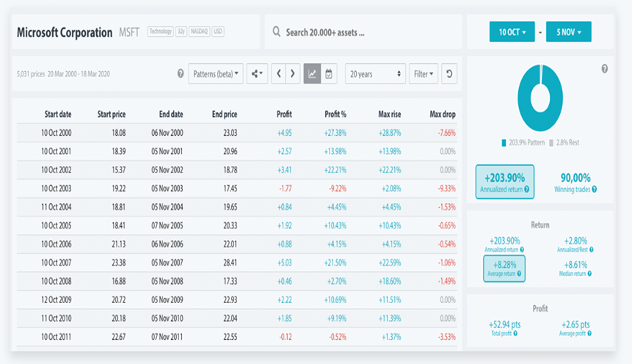Click the +5.03 profit cell
This screenshot has height=364, width=632.
point(285,263)
